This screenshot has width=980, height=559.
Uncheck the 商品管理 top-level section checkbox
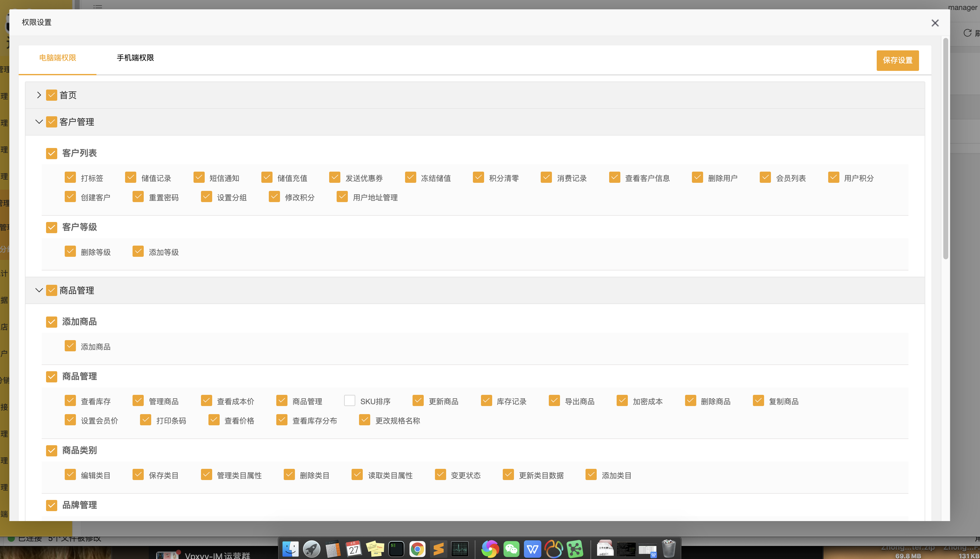pos(51,290)
